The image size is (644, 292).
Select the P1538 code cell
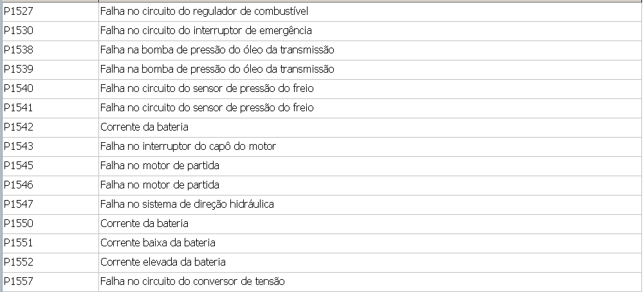19,50
